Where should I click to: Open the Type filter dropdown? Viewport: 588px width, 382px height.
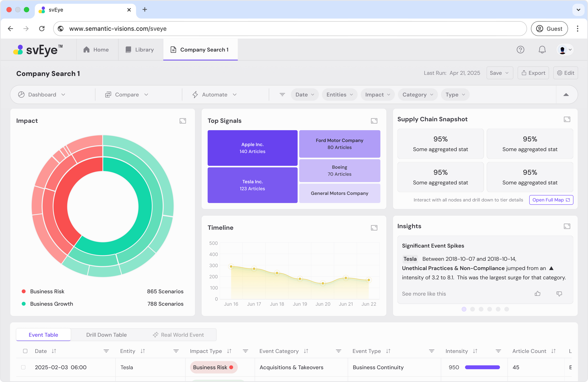click(x=455, y=95)
